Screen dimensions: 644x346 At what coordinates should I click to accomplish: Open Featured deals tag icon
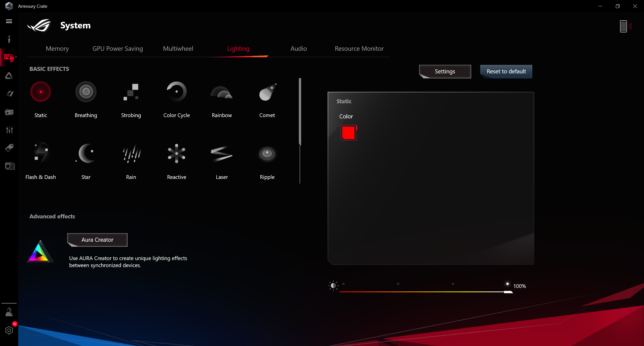[x=9, y=148]
